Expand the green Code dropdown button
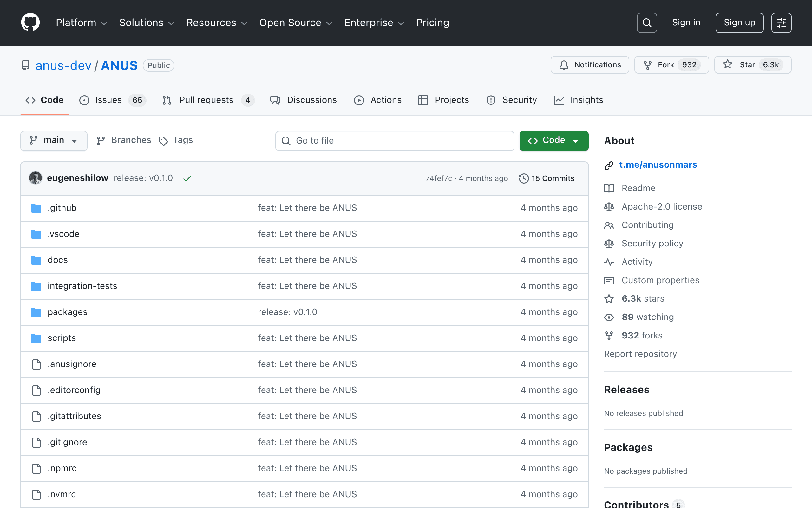812x508 pixels. [x=553, y=140]
